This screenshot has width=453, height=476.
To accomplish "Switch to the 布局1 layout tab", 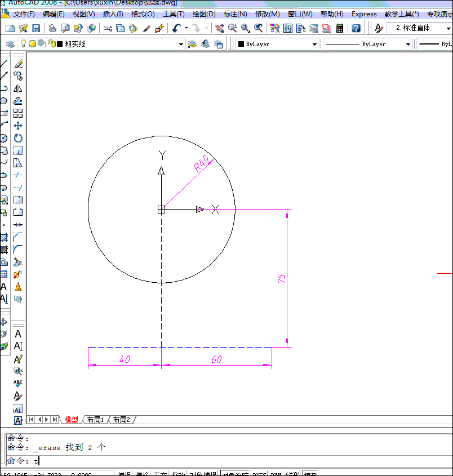I will click(x=95, y=420).
